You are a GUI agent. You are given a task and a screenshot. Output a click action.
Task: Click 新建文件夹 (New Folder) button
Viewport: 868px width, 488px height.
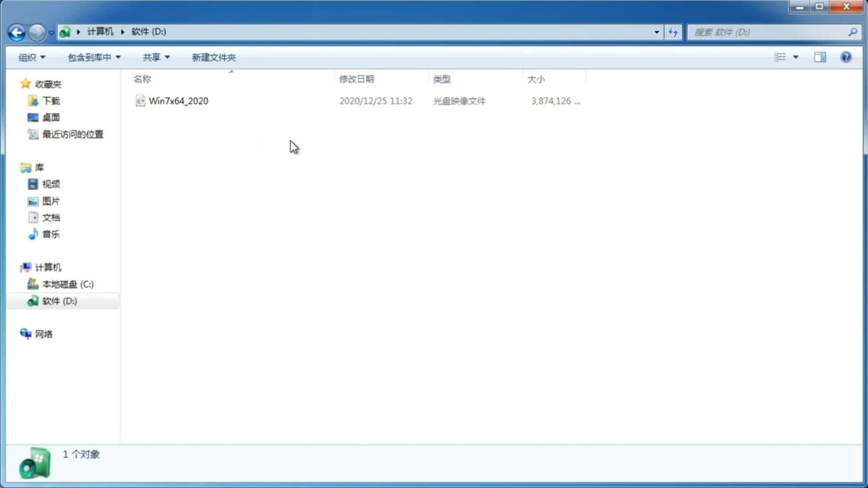(214, 57)
